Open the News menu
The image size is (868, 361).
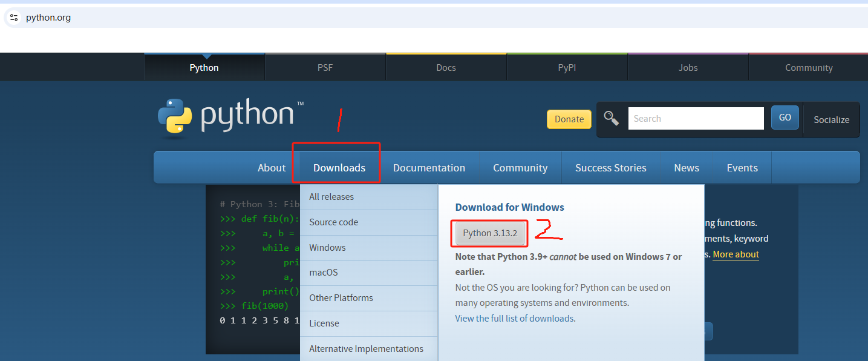687,168
